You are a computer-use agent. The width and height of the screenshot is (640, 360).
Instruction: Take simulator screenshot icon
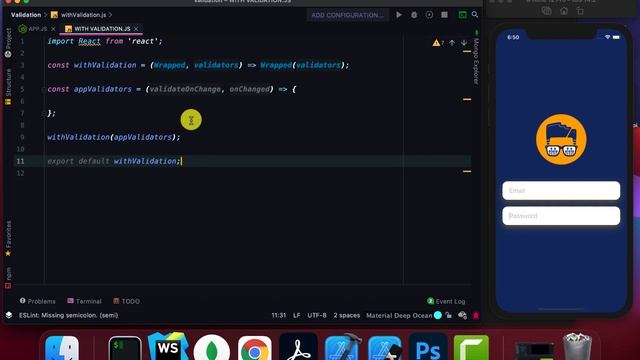(546, 11)
